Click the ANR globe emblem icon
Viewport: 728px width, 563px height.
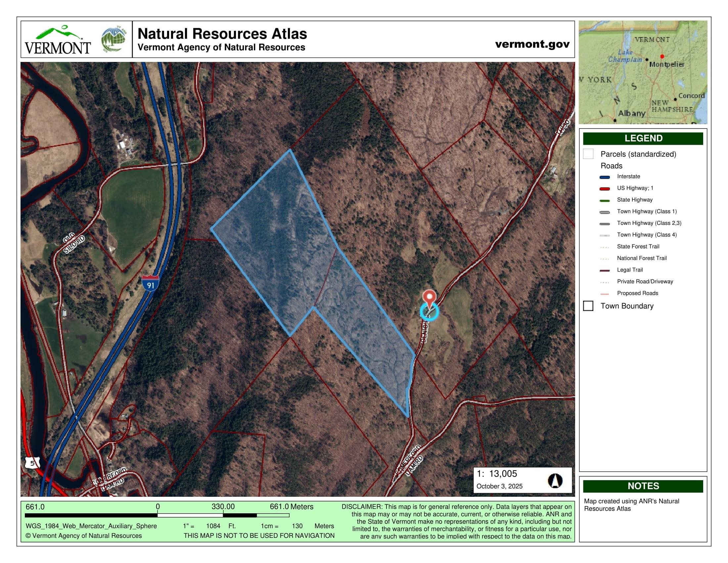(114, 40)
